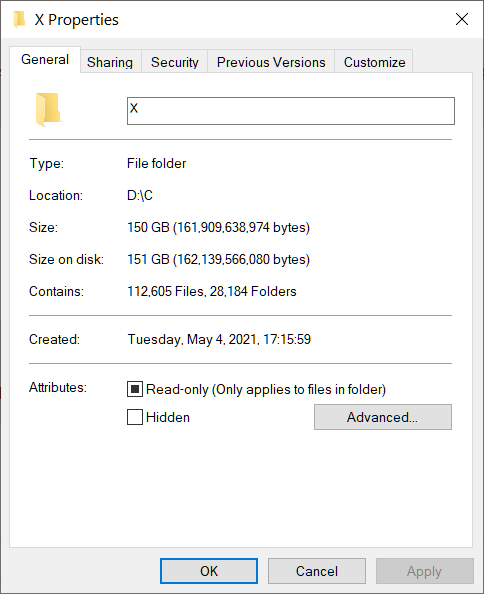Image resolution: width=484 pixels, height=594 pixels.
Task: Enable the Hidden attribute checkbox
Action: (135, 417)
